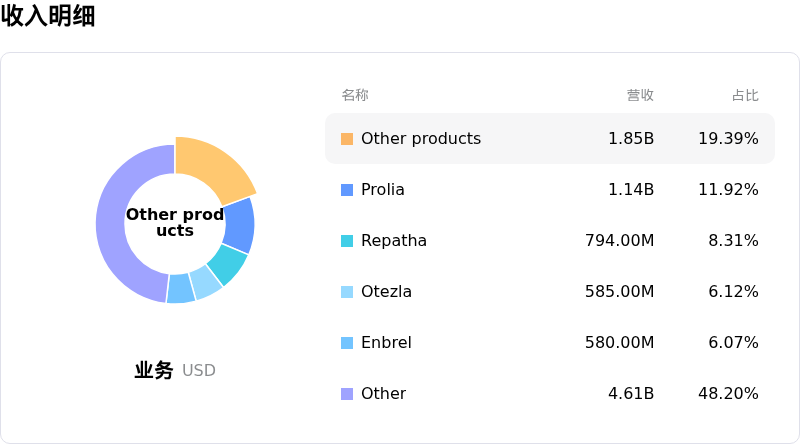Click the Repatha slice in the donut chart
Viewport: 800px width, 444px height.
(226, 264)
